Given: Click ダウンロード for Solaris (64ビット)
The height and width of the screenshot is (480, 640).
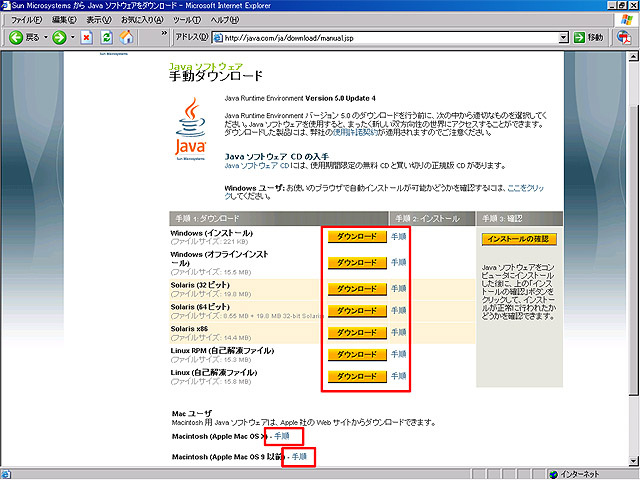Looking at the screenshot, I should pos(357,311).
